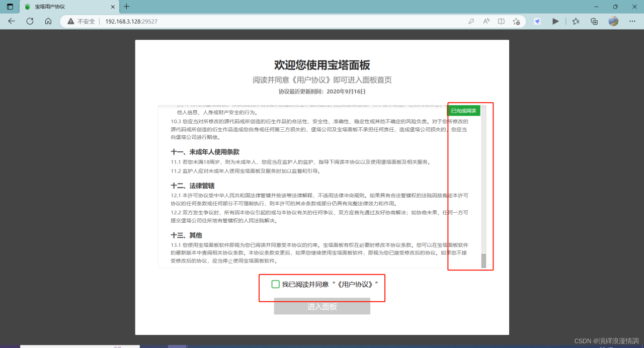Viewport: 644px width, 348px height.
Task: Open the Collections icon
Action: pyautogui.click(x=575, y=21)
